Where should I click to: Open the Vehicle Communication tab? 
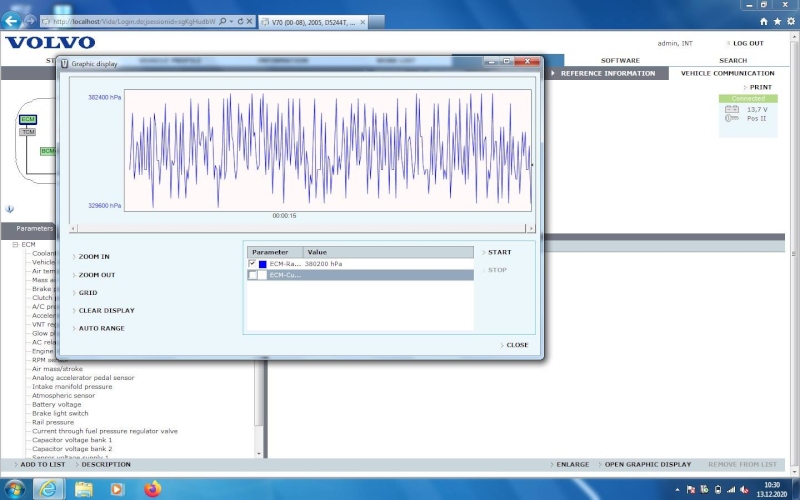click(x=727, y=73)
